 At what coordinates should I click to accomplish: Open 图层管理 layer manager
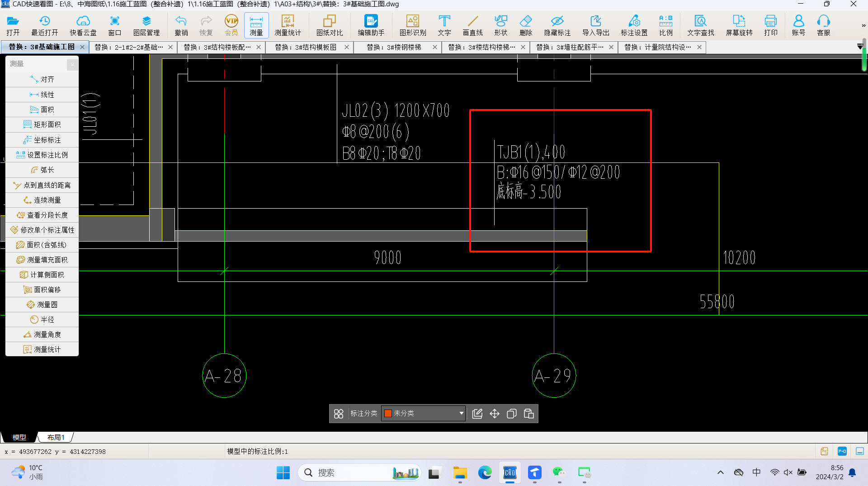point(146,25)
